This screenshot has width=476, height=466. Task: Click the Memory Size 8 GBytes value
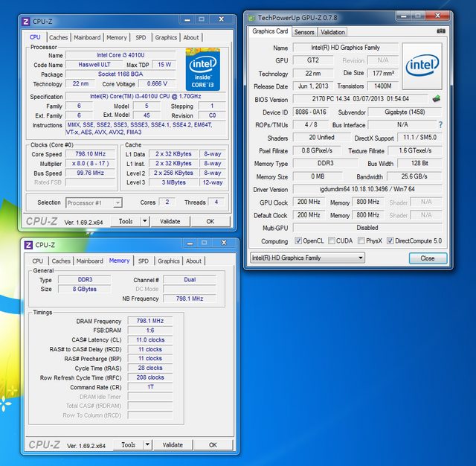pyautogui.click(x=84, y=289)
